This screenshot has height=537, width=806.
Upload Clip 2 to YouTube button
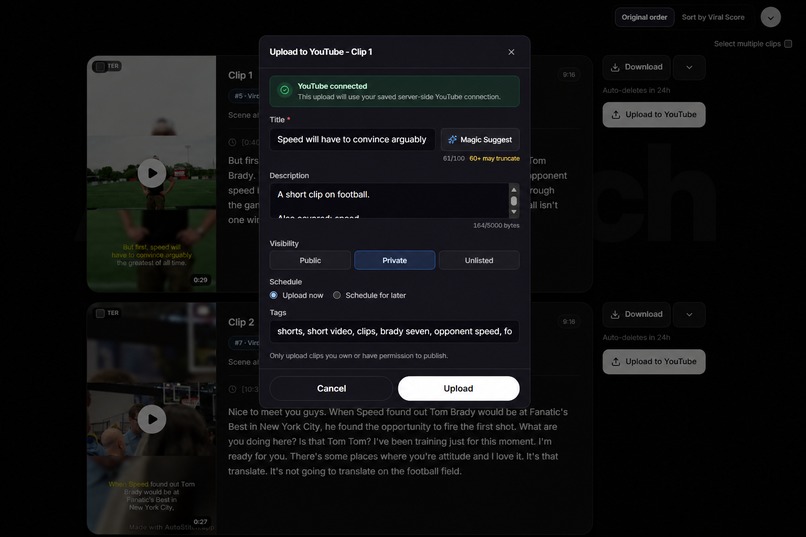point(654,362)
